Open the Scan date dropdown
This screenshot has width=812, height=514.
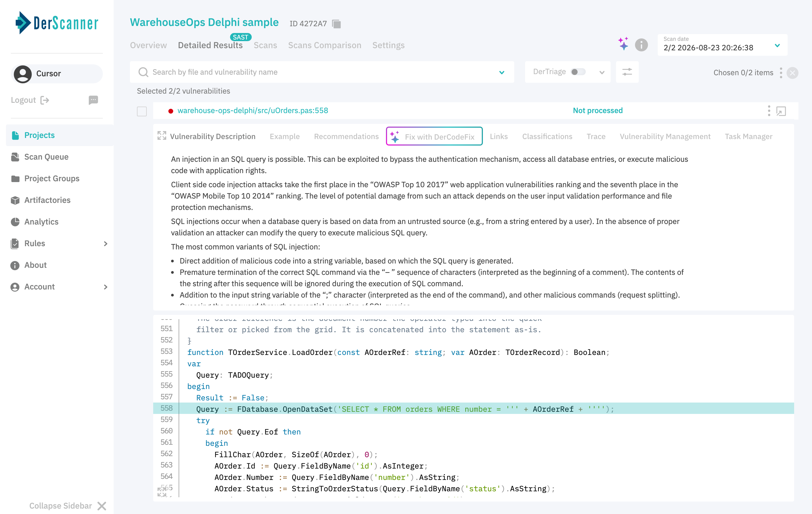coord(722,45)
